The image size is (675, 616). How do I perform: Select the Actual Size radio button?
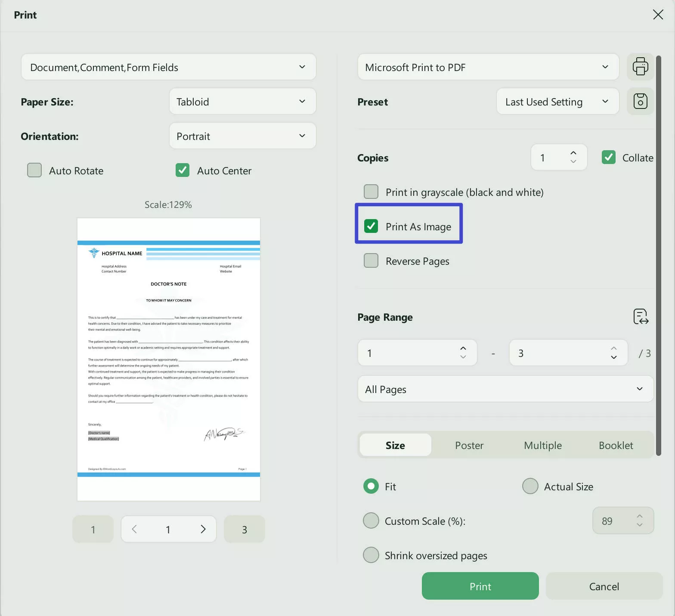point(530,486)
